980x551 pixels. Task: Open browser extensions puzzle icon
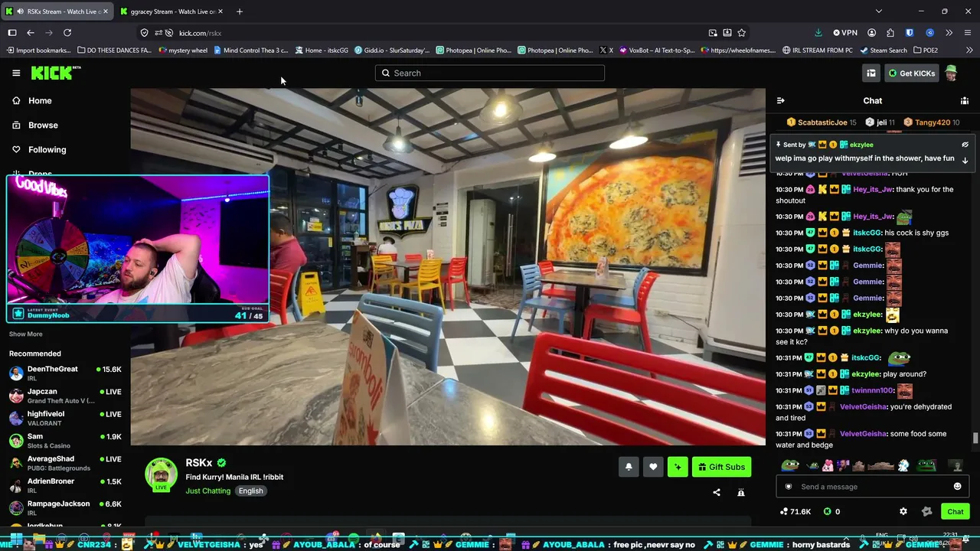(x=890, y=33)
